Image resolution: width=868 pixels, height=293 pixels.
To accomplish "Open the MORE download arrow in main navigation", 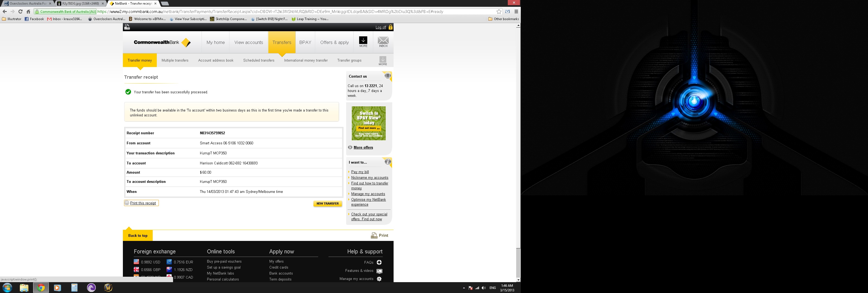I will tap(363, 42).
